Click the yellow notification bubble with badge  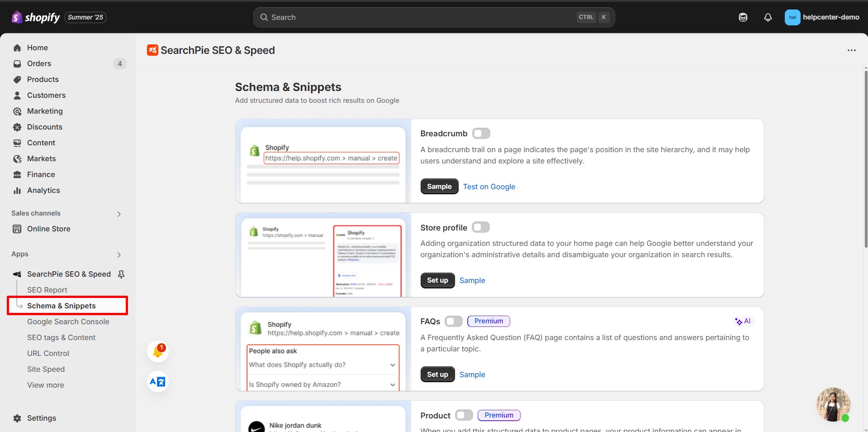pos(157,351)
